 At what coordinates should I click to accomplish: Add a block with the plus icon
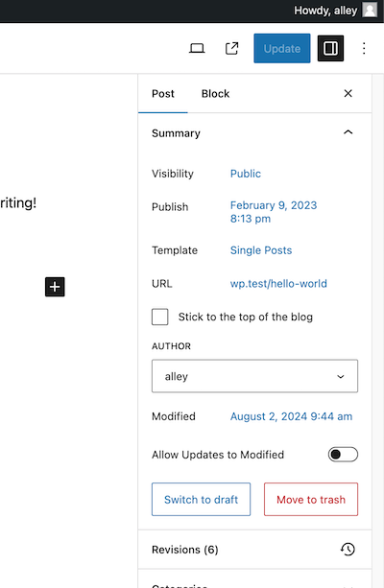pos(55,287)
